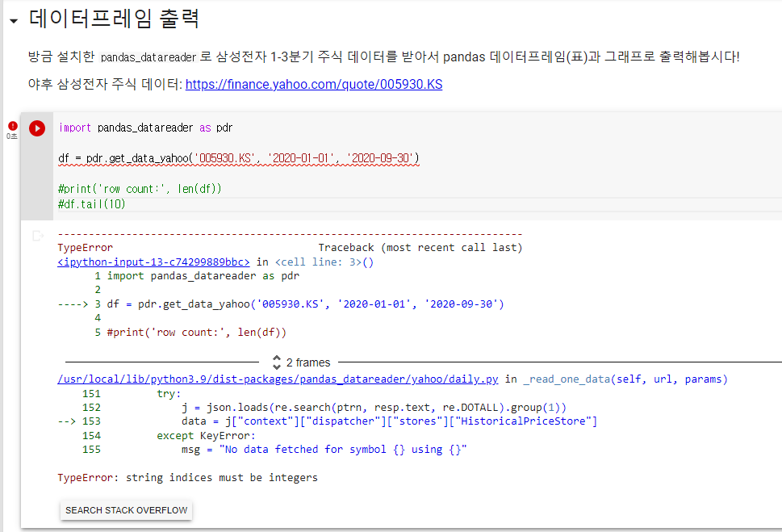Image resolution: width=782 pixels, height=532 pixels.
Task: Click the 'except KeyError:' traceback line
Action: (206, 436)
